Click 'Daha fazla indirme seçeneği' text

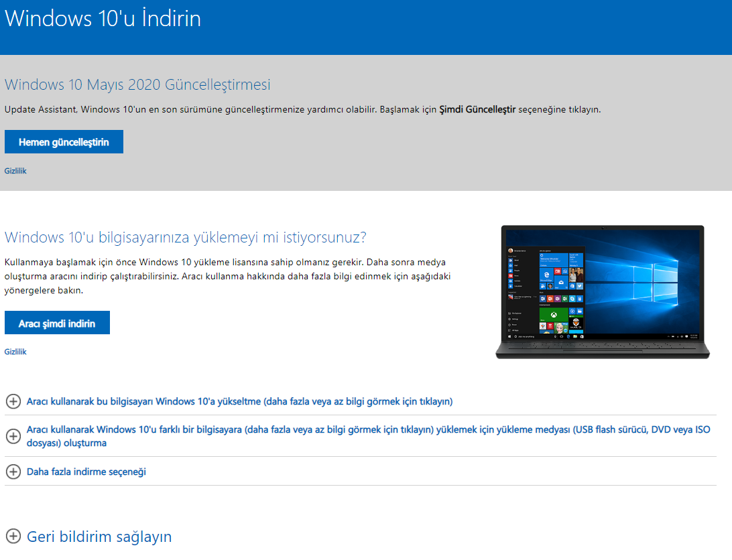coord(86,472)
